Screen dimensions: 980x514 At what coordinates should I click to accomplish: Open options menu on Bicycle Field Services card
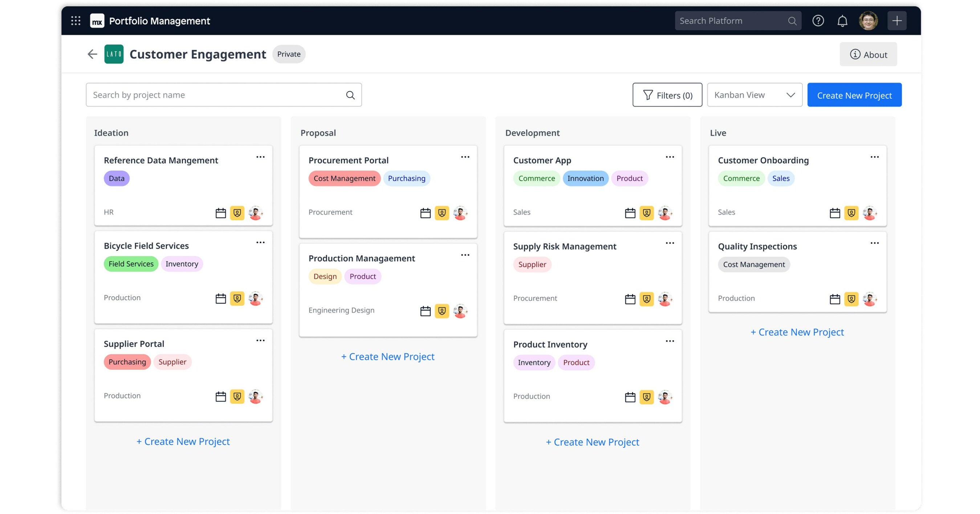pyautogui.click(x=261, y=242)
